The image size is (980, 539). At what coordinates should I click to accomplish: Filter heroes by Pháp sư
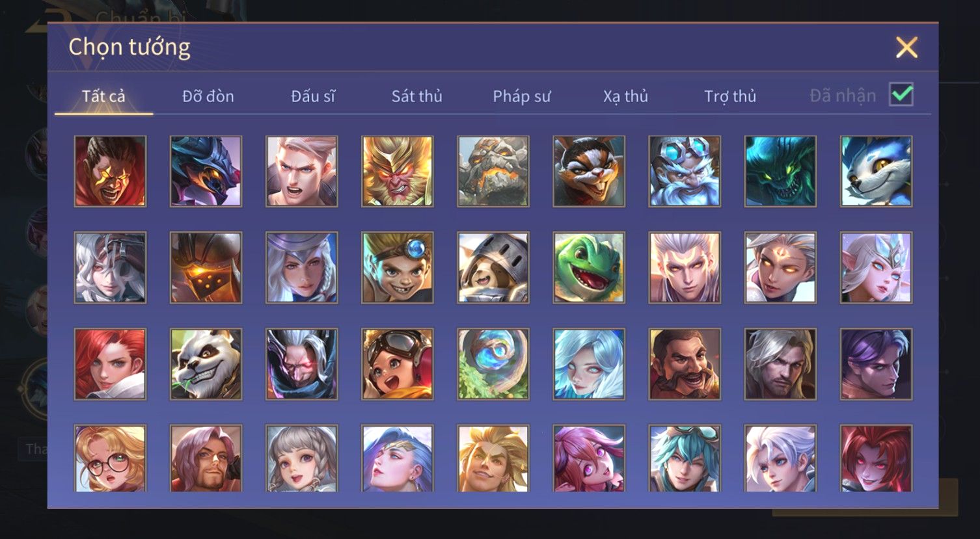521,96
